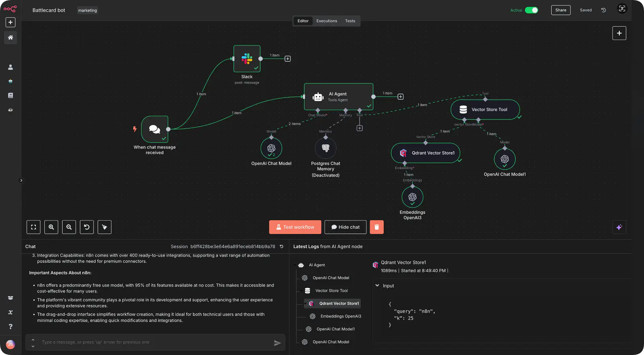
Task: Switch to the Editor tab
Action: click(303, 21)
